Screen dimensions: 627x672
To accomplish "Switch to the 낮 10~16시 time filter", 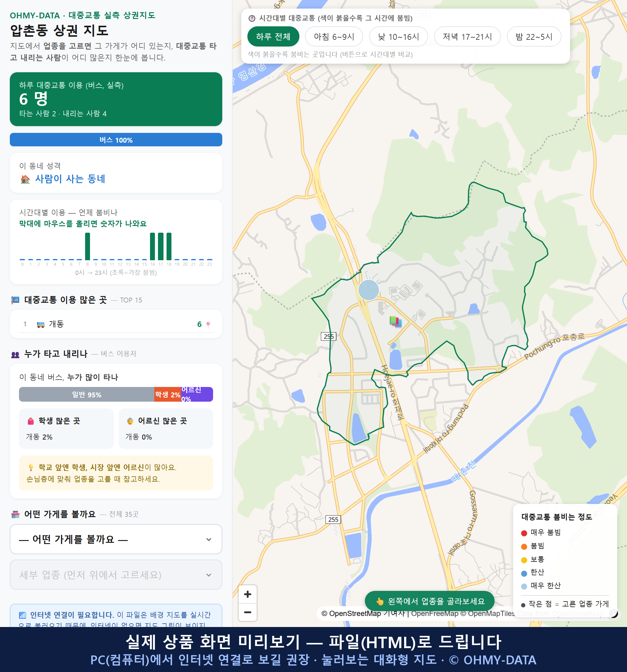I will pos(398,36).
